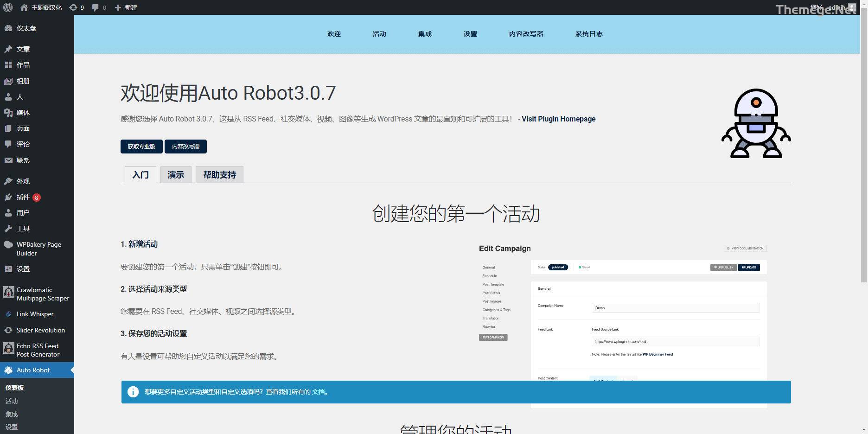Click the 工具 wrench icon
868x434 pixels.
8,229
